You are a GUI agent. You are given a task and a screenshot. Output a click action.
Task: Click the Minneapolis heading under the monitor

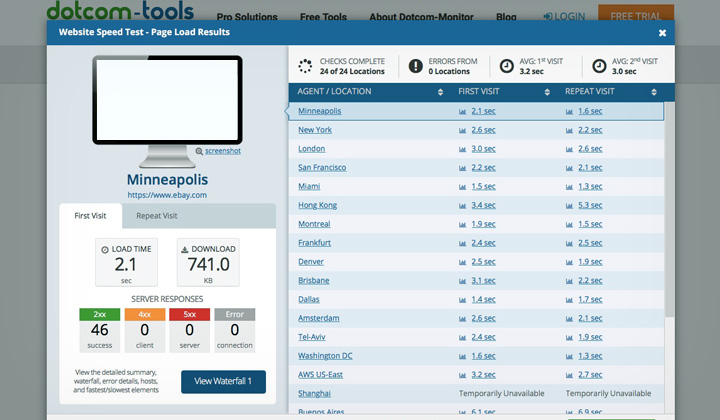click(167, 179)
